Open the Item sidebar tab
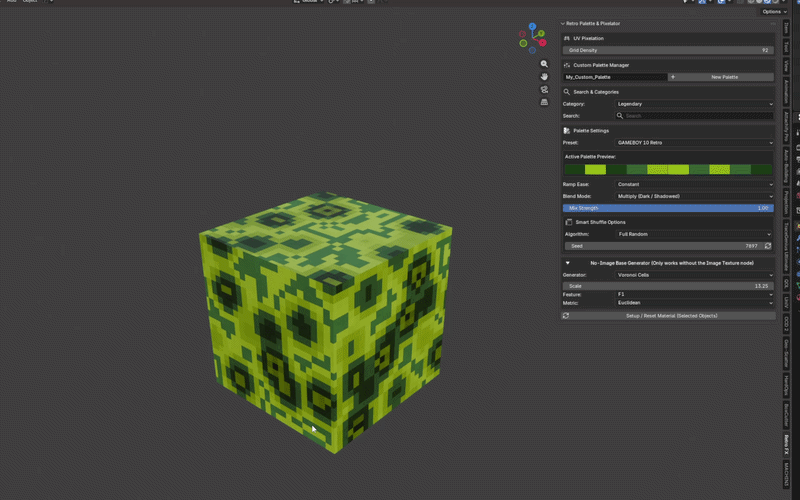The width and height of the screenshot is (800, 500). point(786,29)
